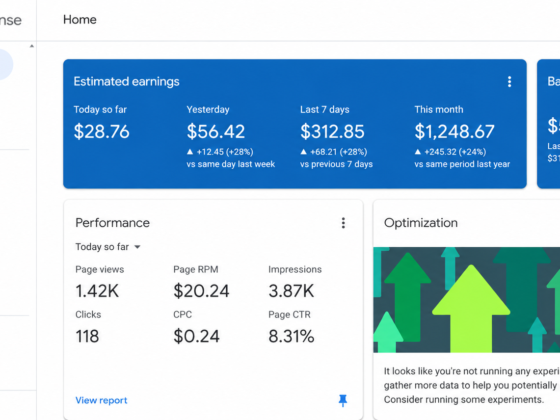
Task: Select Last 7 days value $312.85
Action: tap(332, 131)
